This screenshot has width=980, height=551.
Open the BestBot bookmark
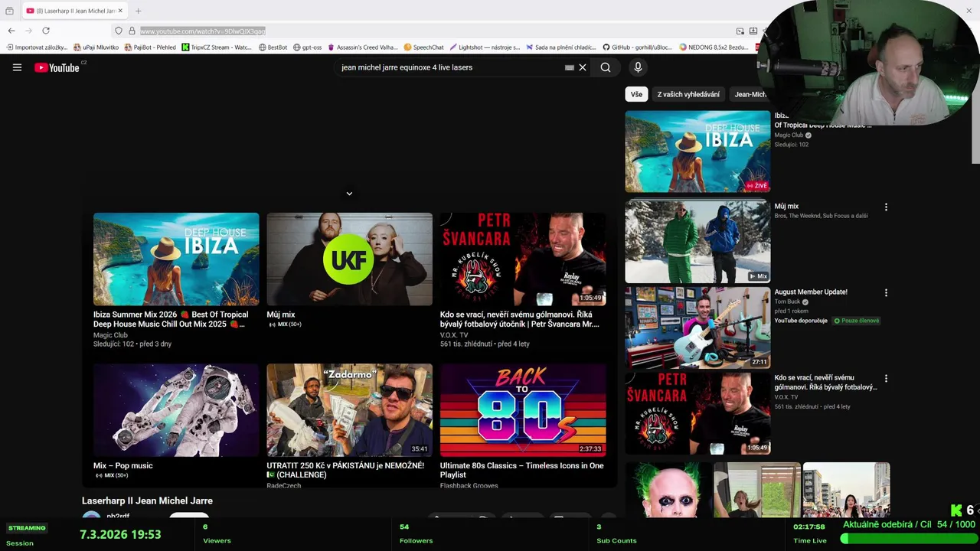[x=273, y=47]
